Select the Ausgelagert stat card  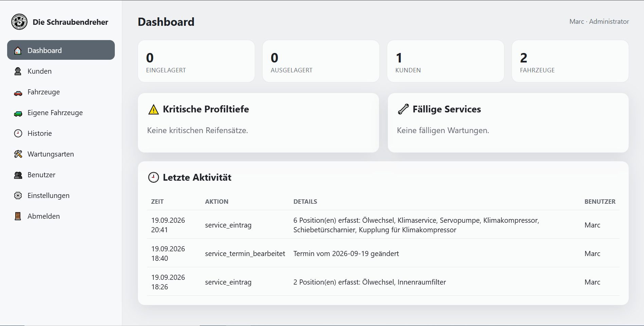[321, 61]
